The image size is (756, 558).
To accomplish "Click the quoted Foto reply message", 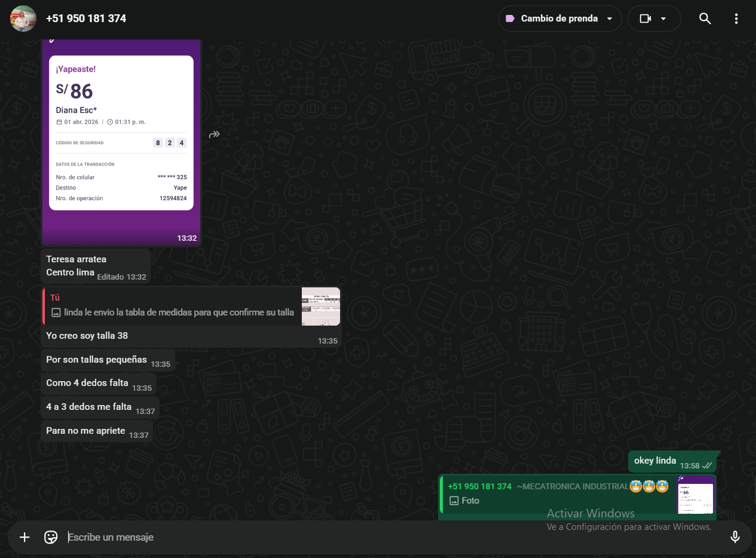I will coord(556,494).
